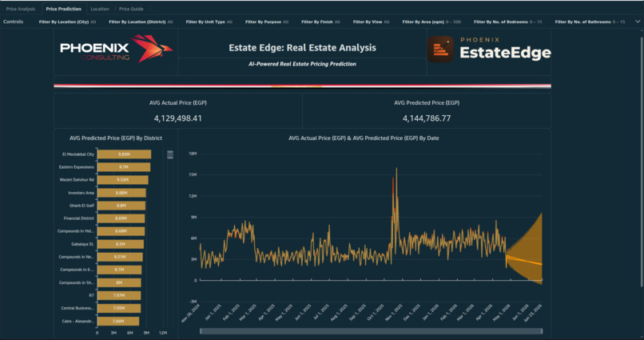Image resolution: width=644 pixels, height=340 pixels.
Task: Switch to the Location tab
Action: click(100, 9)
